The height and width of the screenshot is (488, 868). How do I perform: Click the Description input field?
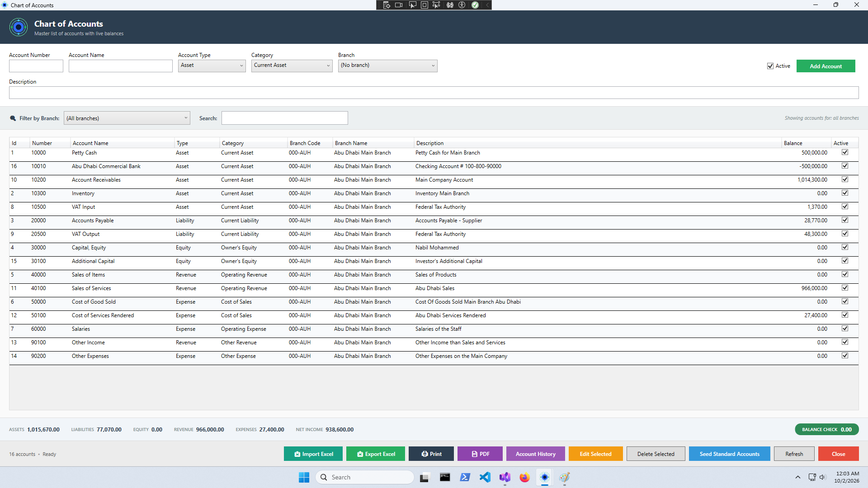[x=434, y=93]
